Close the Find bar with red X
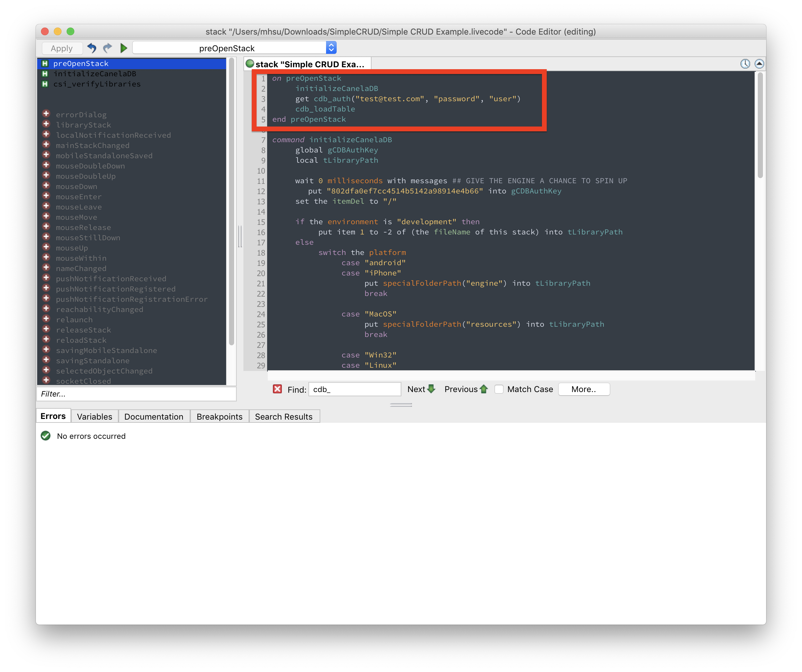Viewport: 802px width, 672px height. 277,389
